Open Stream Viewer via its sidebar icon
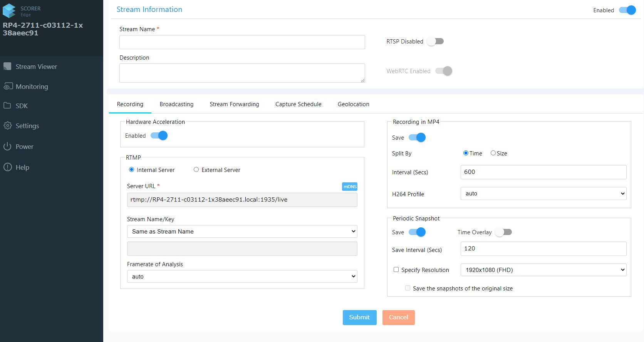Viewport: 644px width, 342px height. tap(7, 67)
